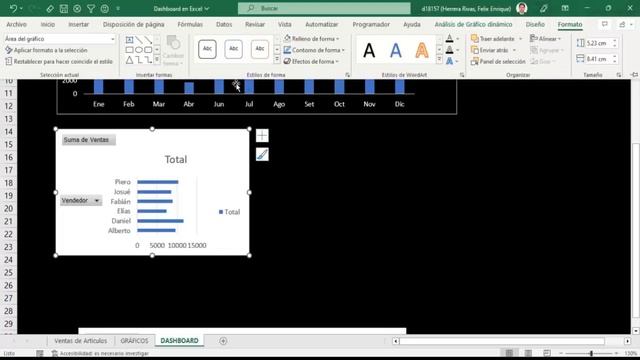Select the chart title Total
This screenshot has width=640, height=360.
click(176, 160)
